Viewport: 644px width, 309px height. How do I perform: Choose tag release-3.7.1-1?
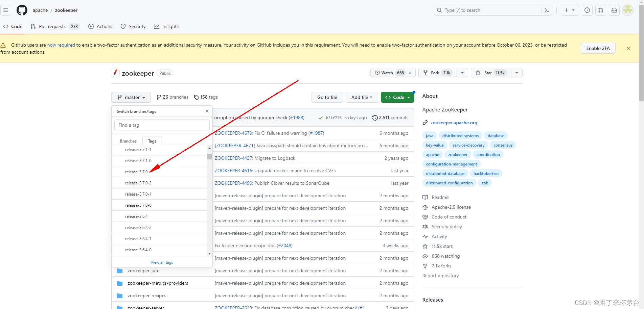tap(159, 150)
